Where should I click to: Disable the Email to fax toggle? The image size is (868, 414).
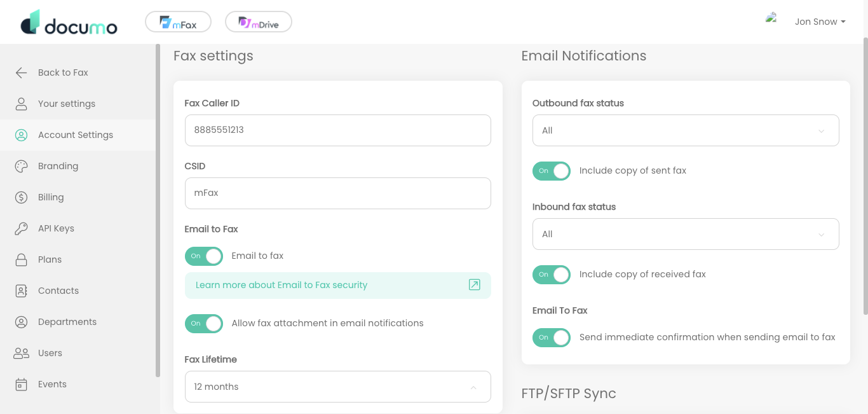pyautogui.click(x=204, y=256)
